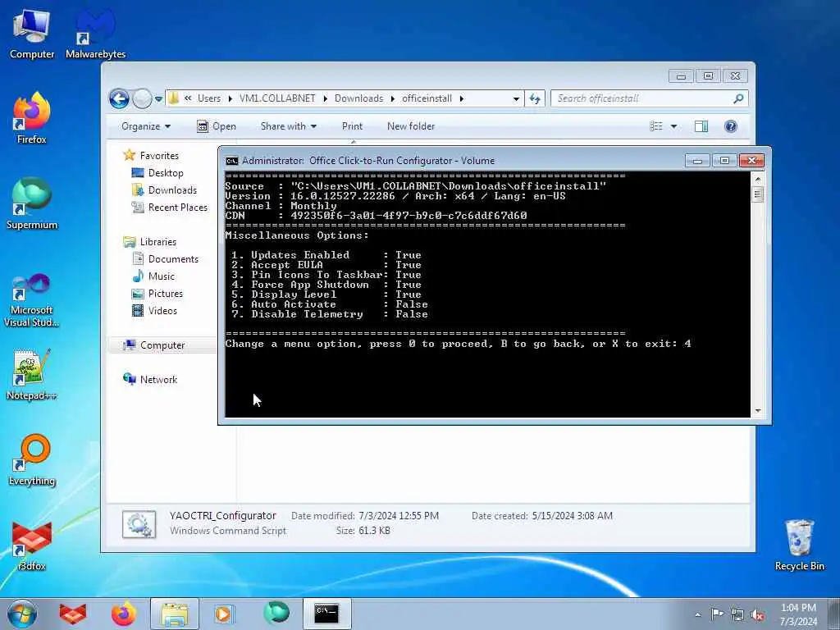
Task: Click the console scrollbar down arrow
Action: 757,410
